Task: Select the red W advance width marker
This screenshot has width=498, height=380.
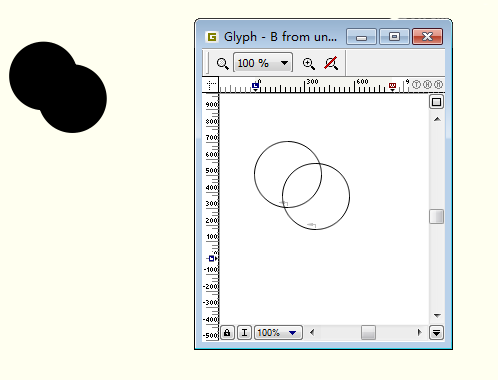Action: [392, 86]
